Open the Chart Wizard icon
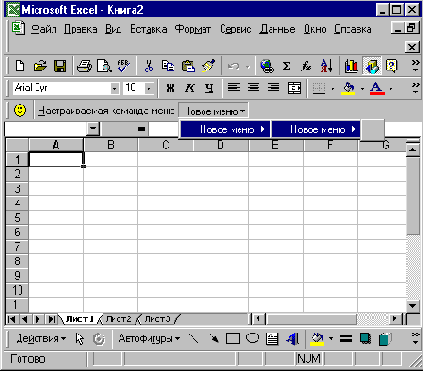 click(x=351, y=66)
